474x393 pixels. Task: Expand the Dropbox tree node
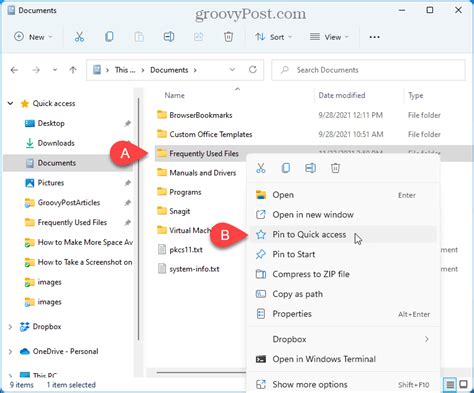(x=10, y=327)
